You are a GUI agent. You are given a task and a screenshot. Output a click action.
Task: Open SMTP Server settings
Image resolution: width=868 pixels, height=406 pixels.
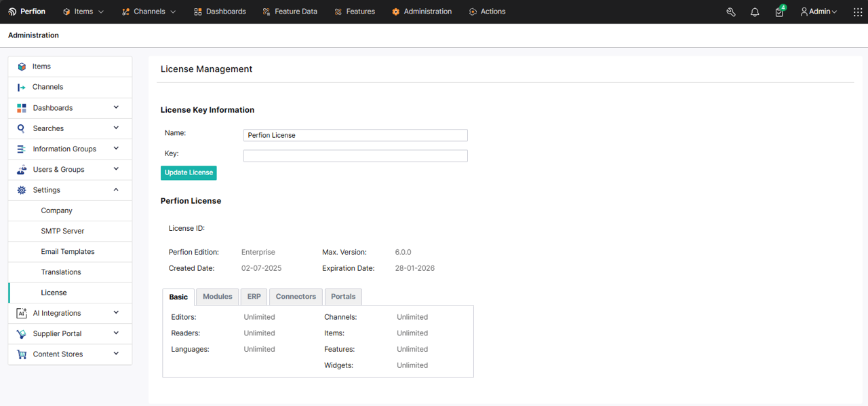pos(70,231)
